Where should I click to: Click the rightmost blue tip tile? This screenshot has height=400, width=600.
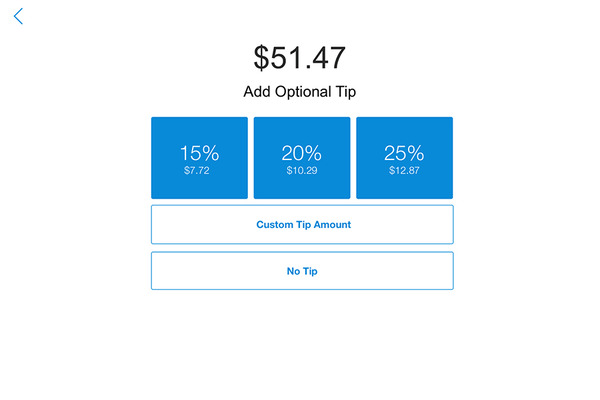pyautogui.click(x=404, y=158)
